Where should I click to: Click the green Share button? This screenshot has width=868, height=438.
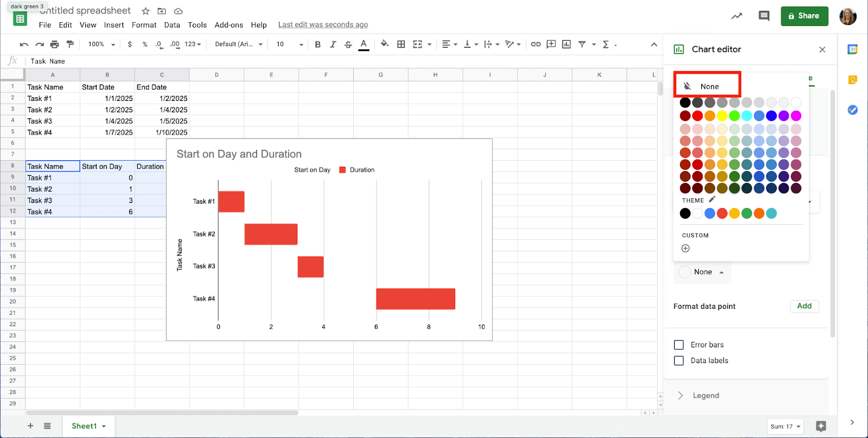804,16
